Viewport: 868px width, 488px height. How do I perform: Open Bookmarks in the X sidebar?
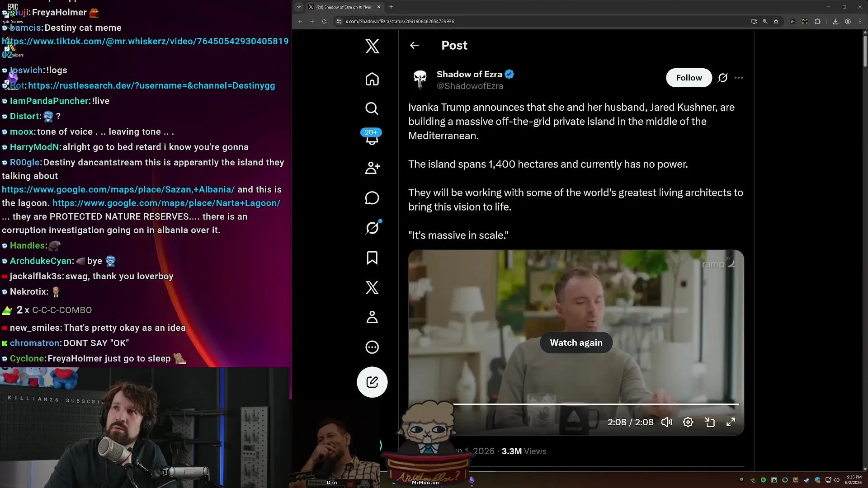(372, 258)
